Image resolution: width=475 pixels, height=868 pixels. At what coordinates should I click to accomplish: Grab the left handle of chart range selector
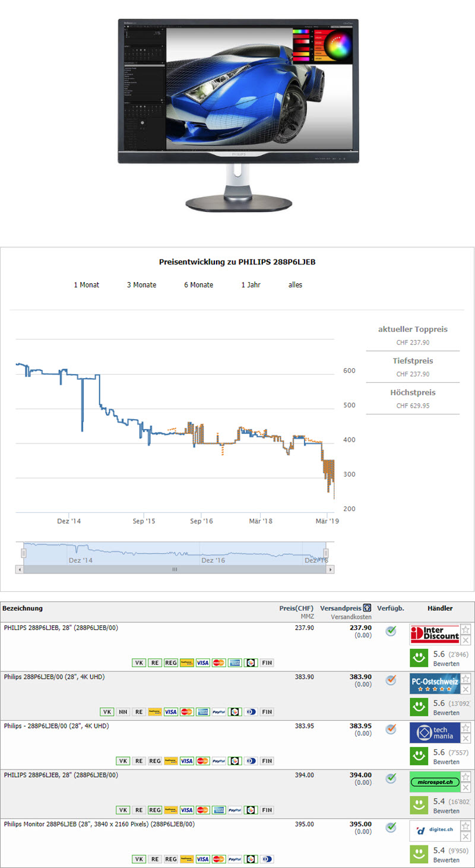point(24,553)
